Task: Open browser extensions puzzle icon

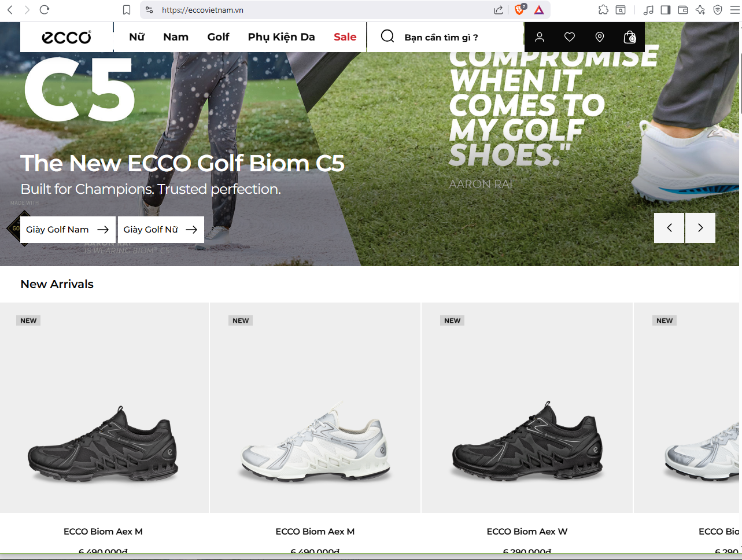Action: (x=603, y=10)
